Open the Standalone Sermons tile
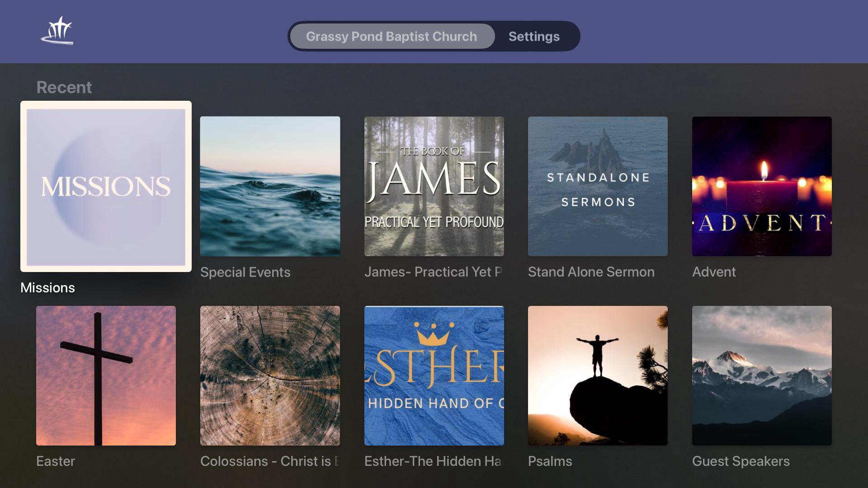The height and width of the screenshot is (488, 868). (x=598, y=186)
